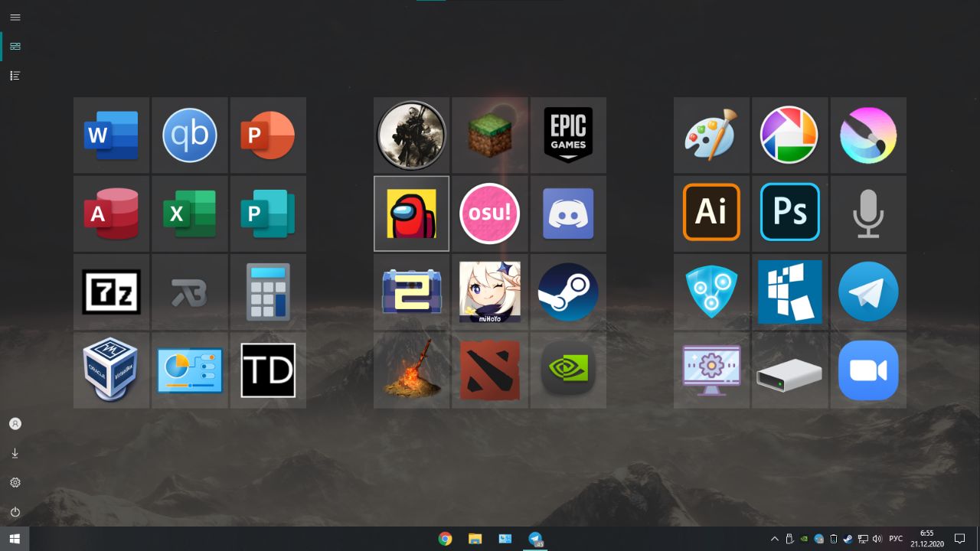Open the hard drive disk tile

coord(790,370)
